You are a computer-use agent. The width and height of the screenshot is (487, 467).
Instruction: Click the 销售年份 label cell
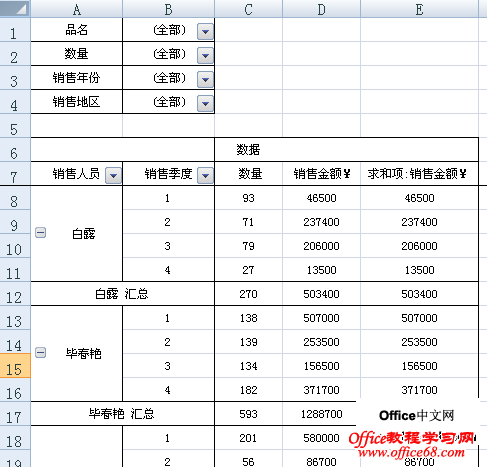pyautogui.click(x=77, y=78)
